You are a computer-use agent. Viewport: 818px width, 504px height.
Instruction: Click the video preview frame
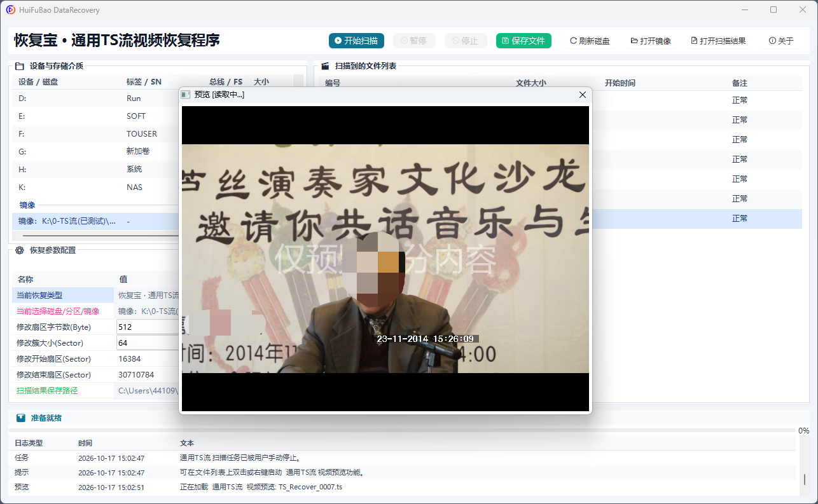[385, 259]
